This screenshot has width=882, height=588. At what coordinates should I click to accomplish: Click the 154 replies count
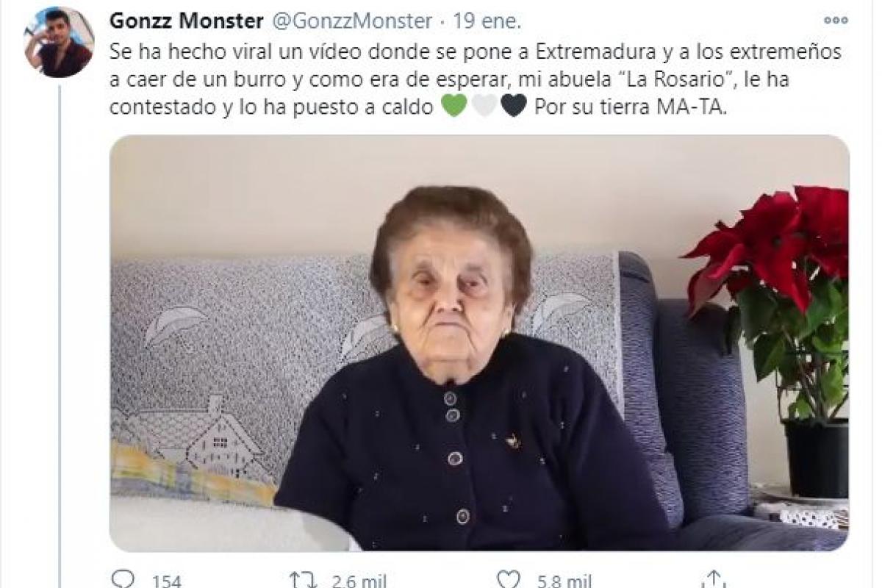click(x=167, y=582)
